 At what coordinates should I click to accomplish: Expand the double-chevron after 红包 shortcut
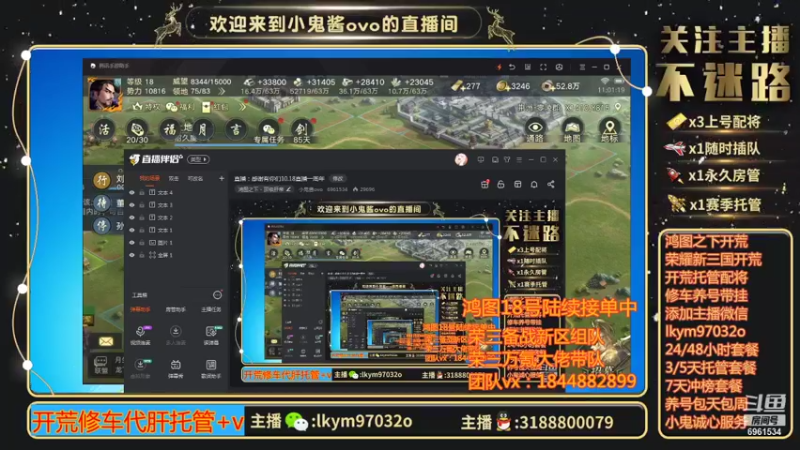coord(242,107)
